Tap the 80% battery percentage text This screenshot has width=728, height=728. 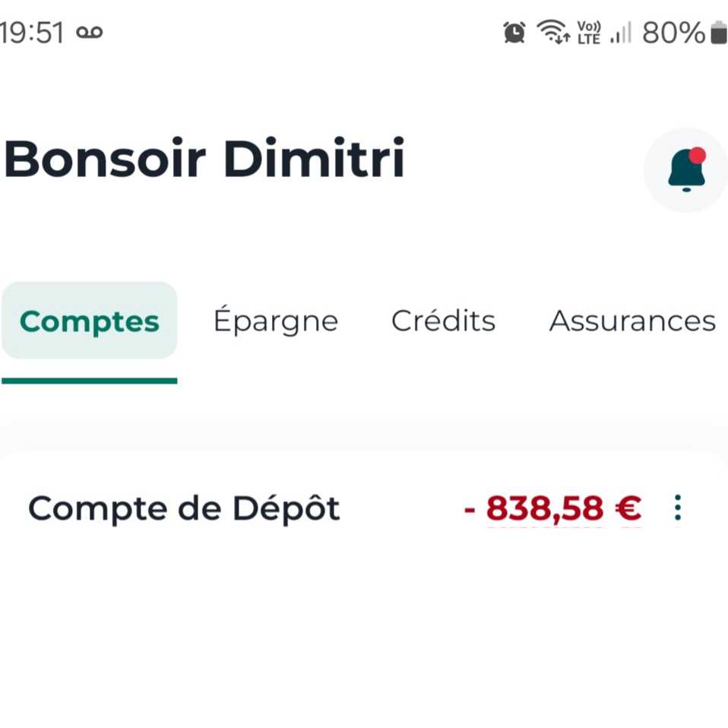pyautogui.click(x=672, y=32)
